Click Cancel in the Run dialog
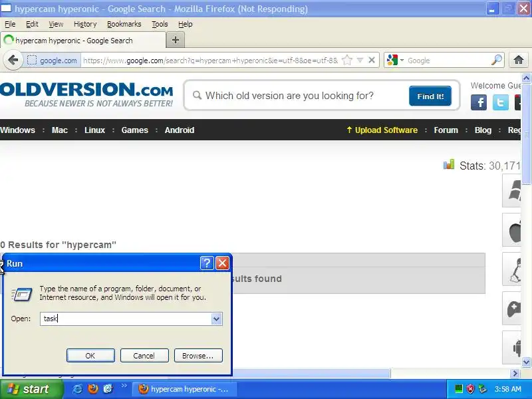This screenshot has height=399, width=532. pyautogui.click(x=144, y=356)
